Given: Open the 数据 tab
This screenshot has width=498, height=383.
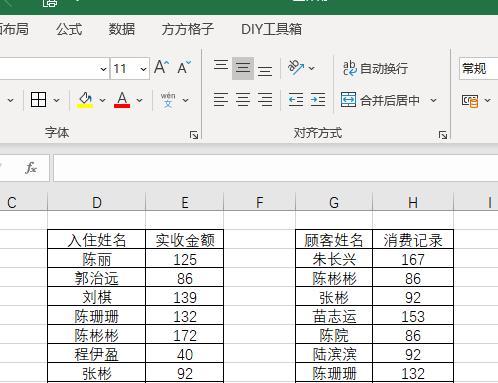Looking at the screenshot, I should tap(122, 29).
